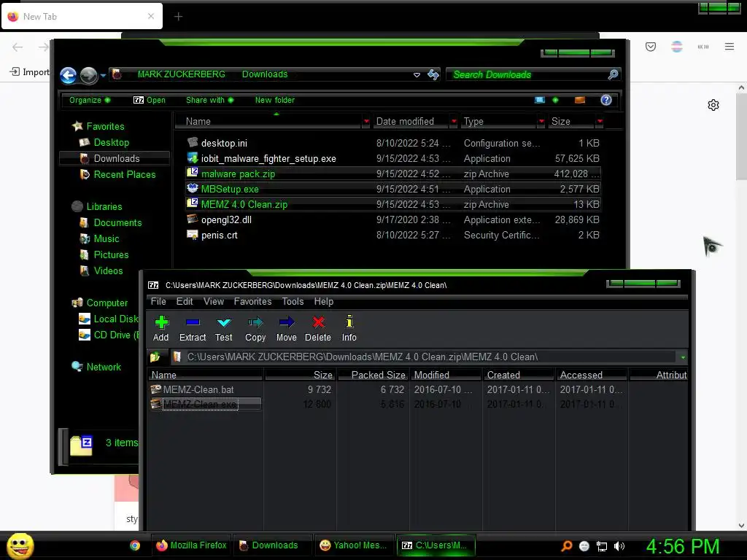
Task: Open the Firefox hamburger menu
Action: tap(729, 47)
